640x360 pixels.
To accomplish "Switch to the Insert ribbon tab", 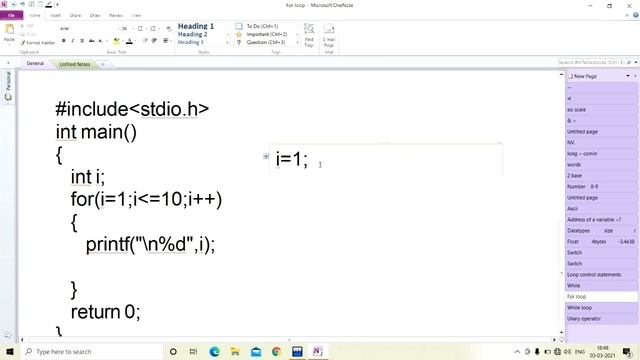I will (x=56, y=16).
